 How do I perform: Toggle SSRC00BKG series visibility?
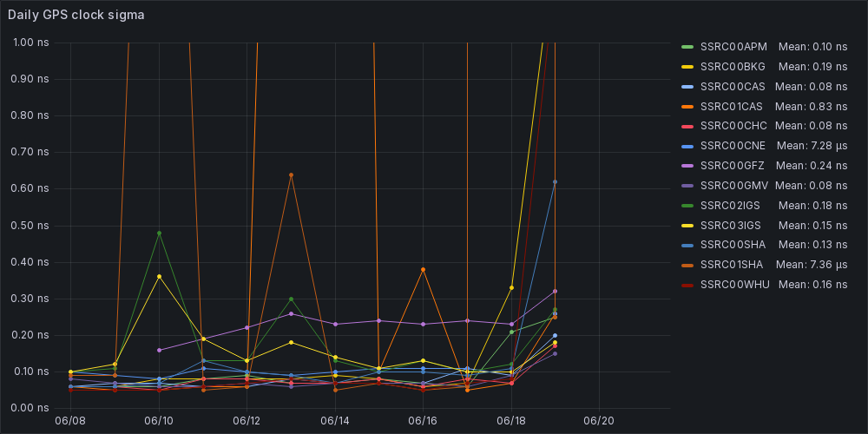pos(733,66)
